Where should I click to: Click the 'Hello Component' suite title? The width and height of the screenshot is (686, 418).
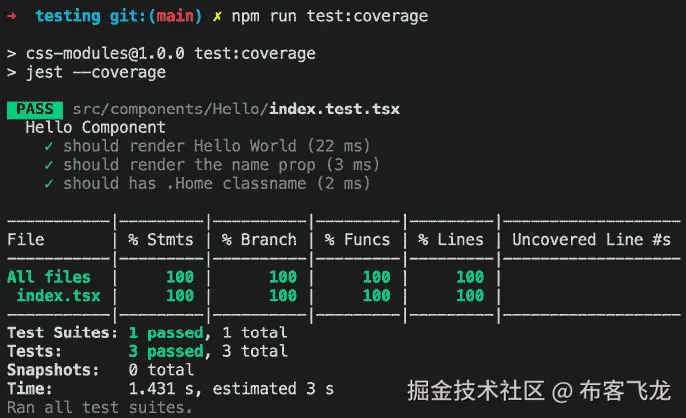(x=95, y=127)
